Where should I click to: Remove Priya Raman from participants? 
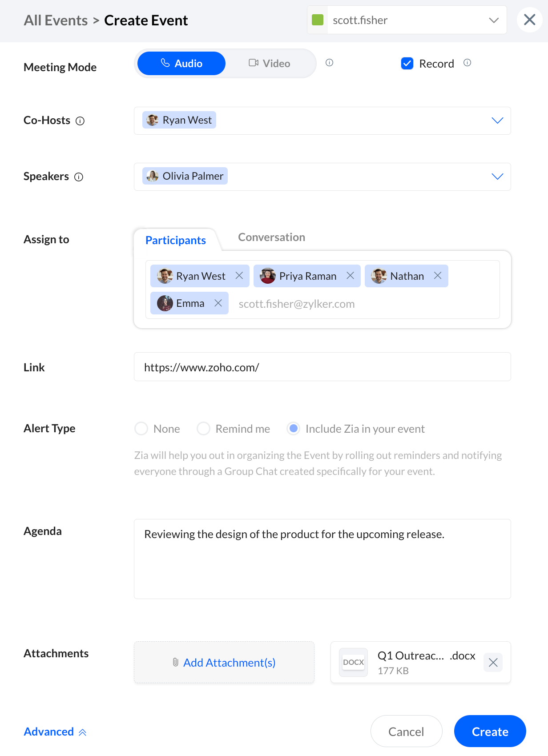(351, 276)
